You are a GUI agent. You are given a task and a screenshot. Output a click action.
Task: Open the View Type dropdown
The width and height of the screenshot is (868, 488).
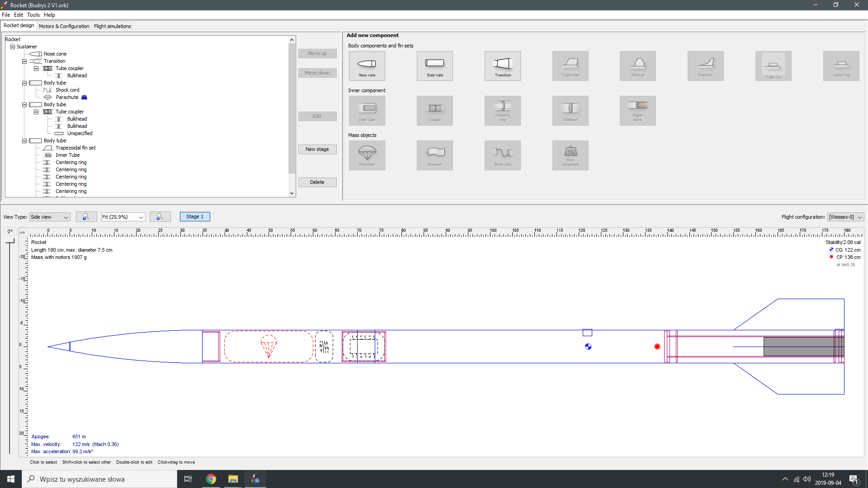point(50,217)
